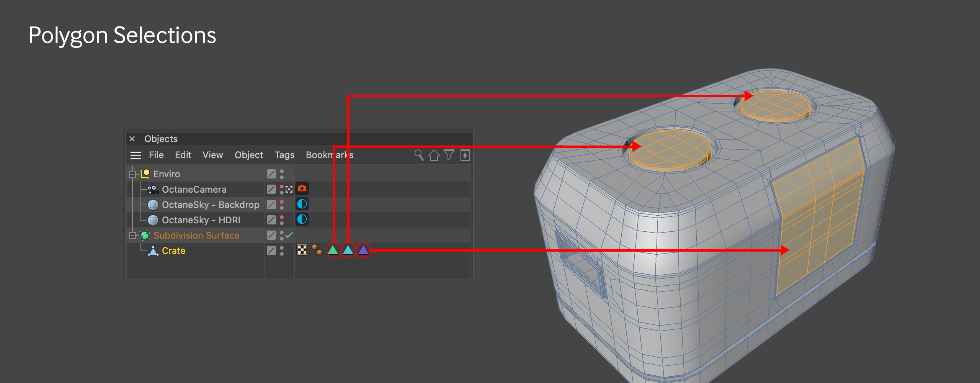The image size is (980, 383).
Task: Open the hamburger menu in Objects panel
Action: [x=136, y=155]
